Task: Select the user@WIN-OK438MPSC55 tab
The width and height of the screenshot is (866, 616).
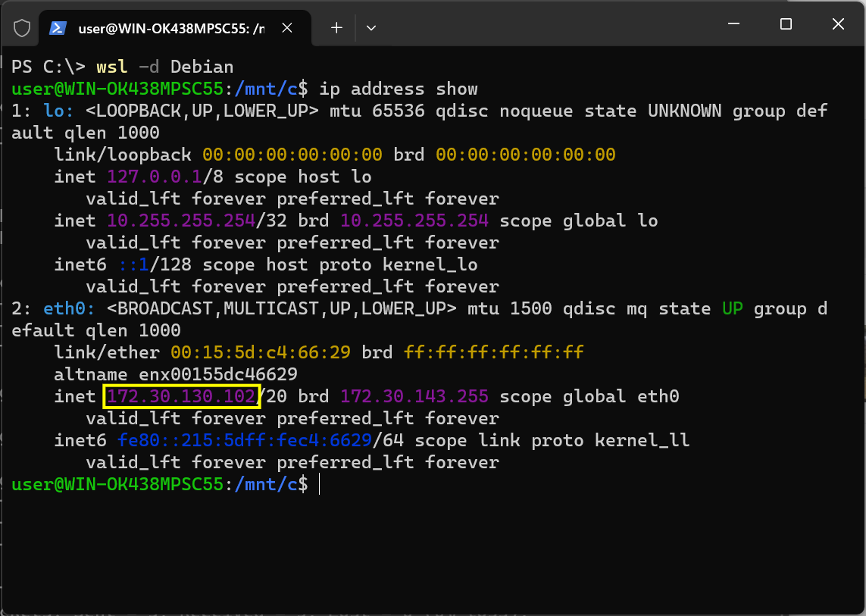Action: [174, 28]
